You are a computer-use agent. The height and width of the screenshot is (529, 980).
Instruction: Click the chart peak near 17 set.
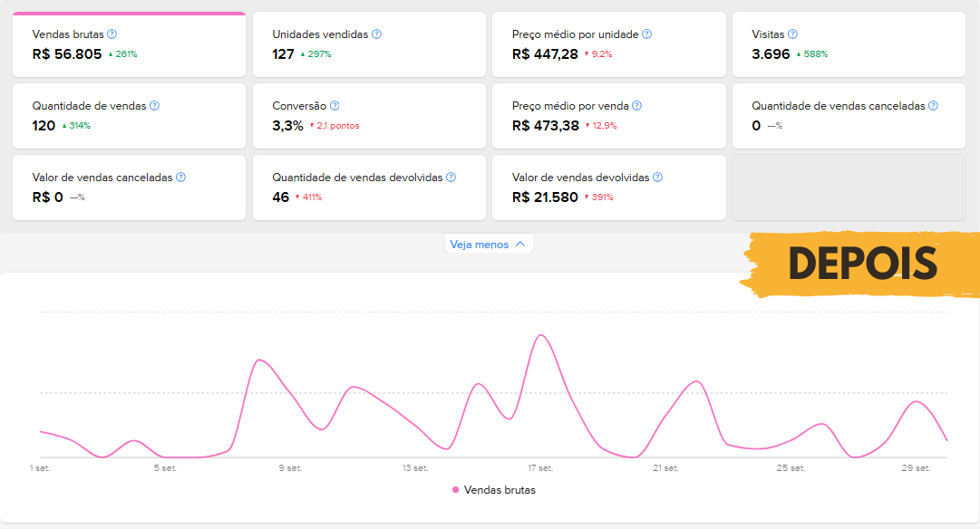click(x=541, y=335)
